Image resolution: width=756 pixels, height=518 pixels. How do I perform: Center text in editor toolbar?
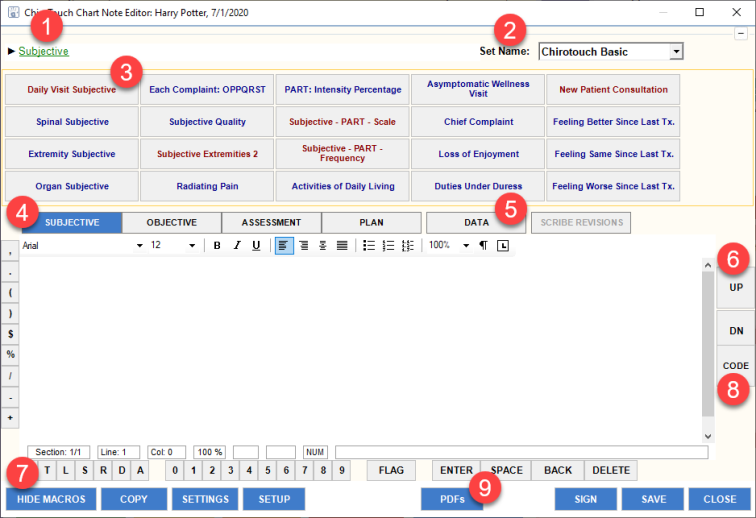pos(323,245)
